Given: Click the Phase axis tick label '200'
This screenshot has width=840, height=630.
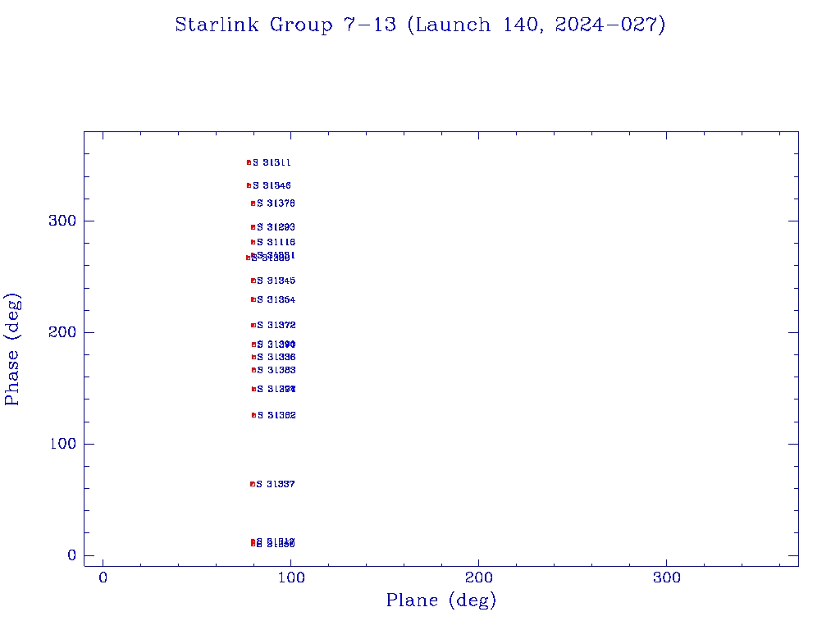Looking at the screenshot, I should pos(62,332).
